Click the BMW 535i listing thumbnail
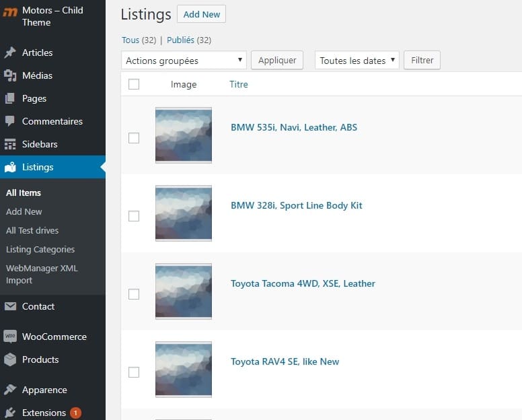This screenshot has height=420, width=522. (x=184, y=135)
